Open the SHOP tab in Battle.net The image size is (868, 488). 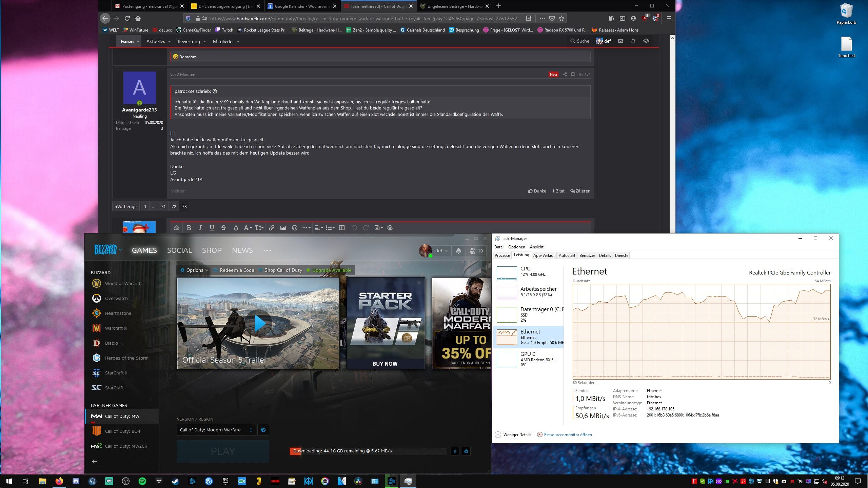(x=212, y=250)
